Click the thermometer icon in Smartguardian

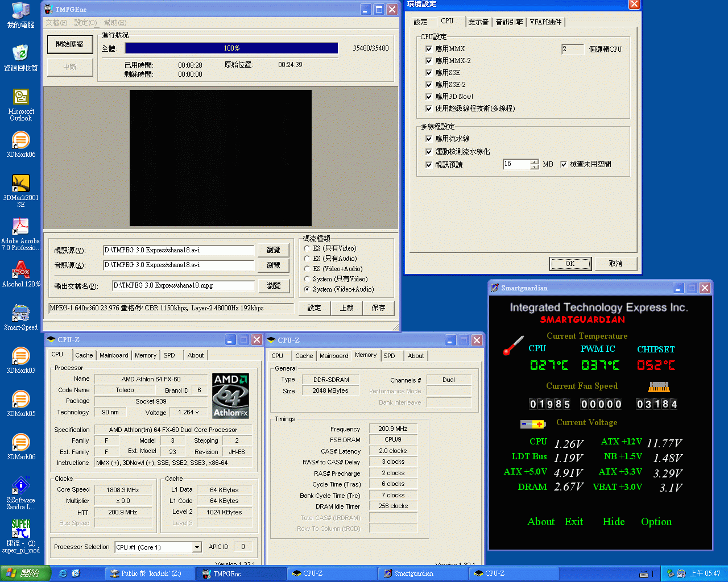click(513, 346)
